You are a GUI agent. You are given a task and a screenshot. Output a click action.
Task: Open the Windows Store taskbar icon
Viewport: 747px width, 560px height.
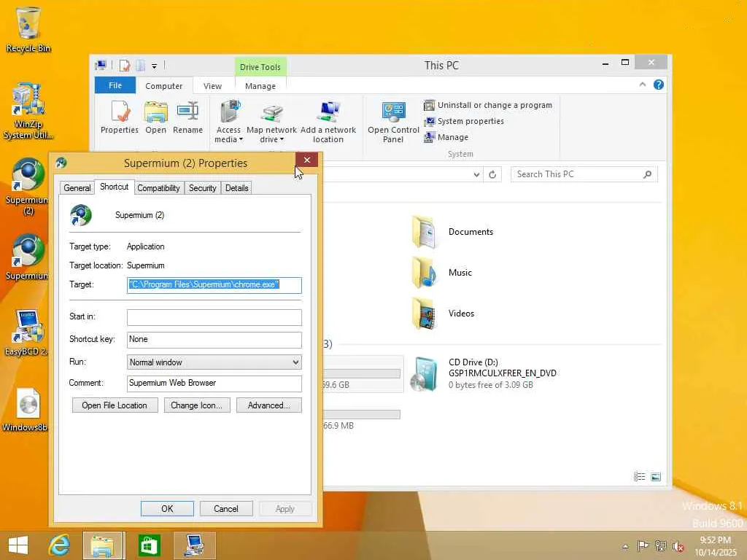pyautogui.click(x=149, y=545)
